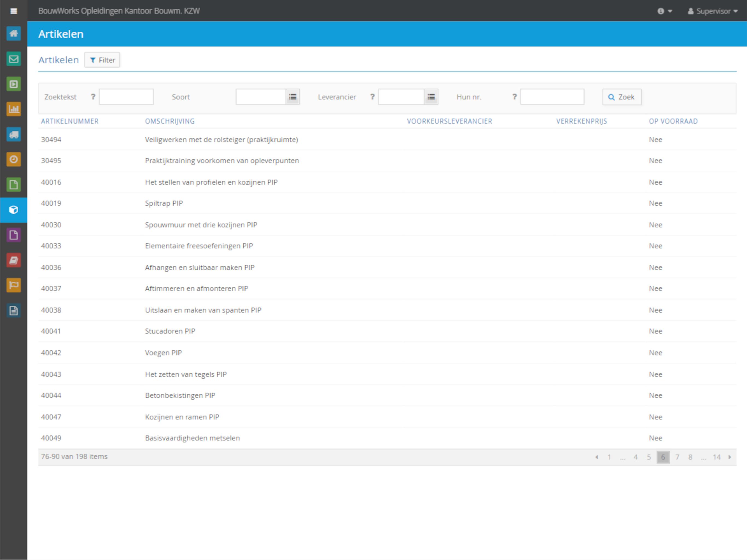Focus the Zoektekst input field
The image size is (747, 560).
coord(126,97)
